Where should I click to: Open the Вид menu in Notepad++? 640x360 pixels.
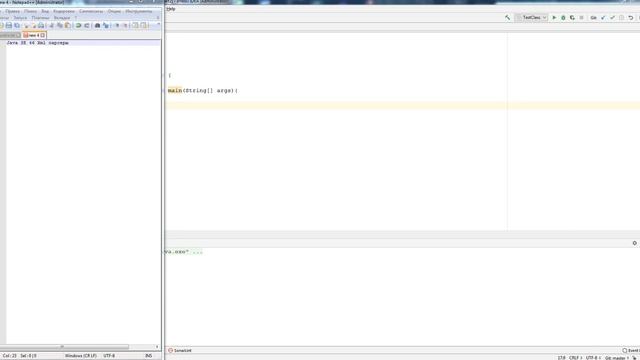tap(45, 11)
